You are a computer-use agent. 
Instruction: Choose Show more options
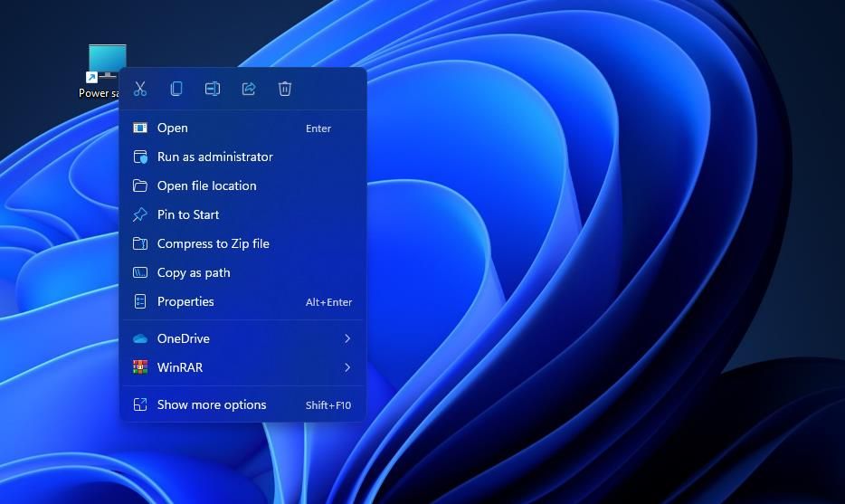pyautogui.click(x=242, y=404)
